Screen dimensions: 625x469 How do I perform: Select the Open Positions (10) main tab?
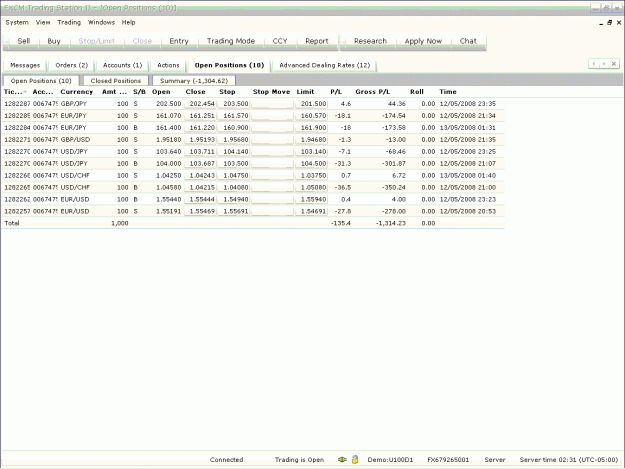point(229,65)
